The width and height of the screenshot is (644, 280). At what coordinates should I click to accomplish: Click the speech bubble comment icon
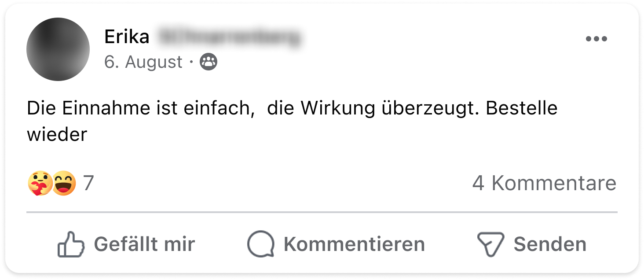coord(261,244)
